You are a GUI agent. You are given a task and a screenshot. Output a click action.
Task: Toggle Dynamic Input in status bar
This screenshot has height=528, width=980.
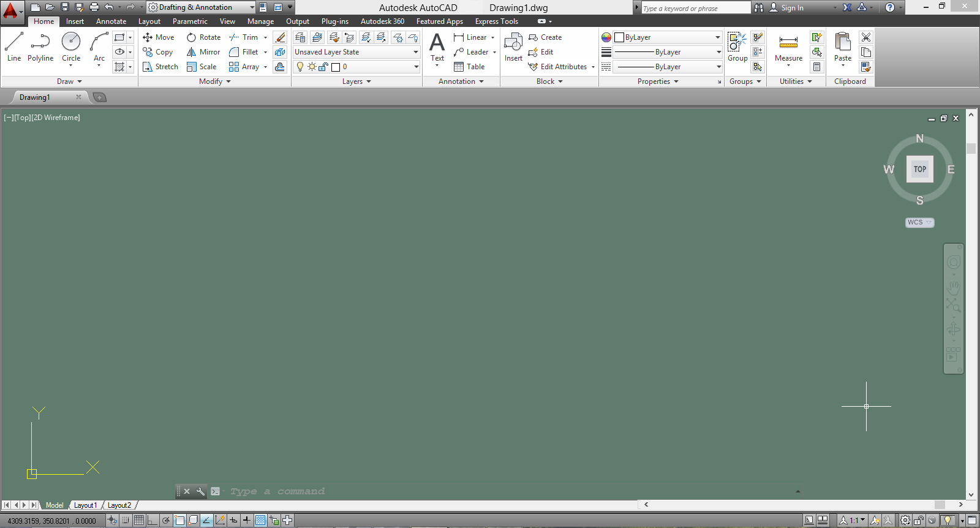(x=233, y=521)
